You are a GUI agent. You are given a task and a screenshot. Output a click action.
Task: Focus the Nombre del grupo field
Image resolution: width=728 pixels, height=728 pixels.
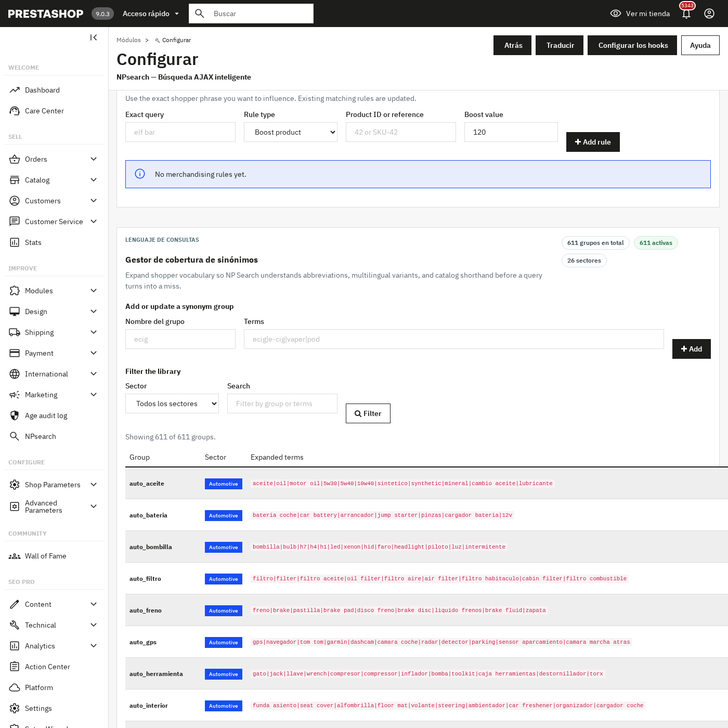pyautogui.click(x=180, y=339)
